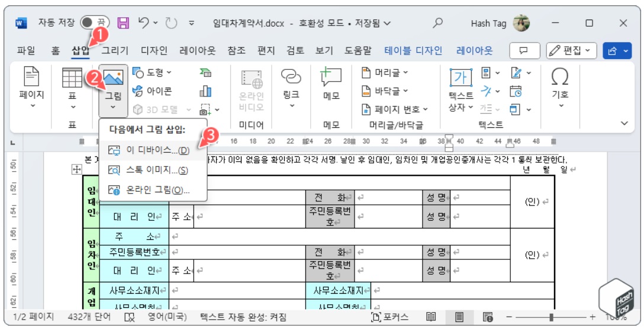Toggle the AutoSave (자동 저장) switch
Screen dimensions: 644x328
tap(94, 22)
